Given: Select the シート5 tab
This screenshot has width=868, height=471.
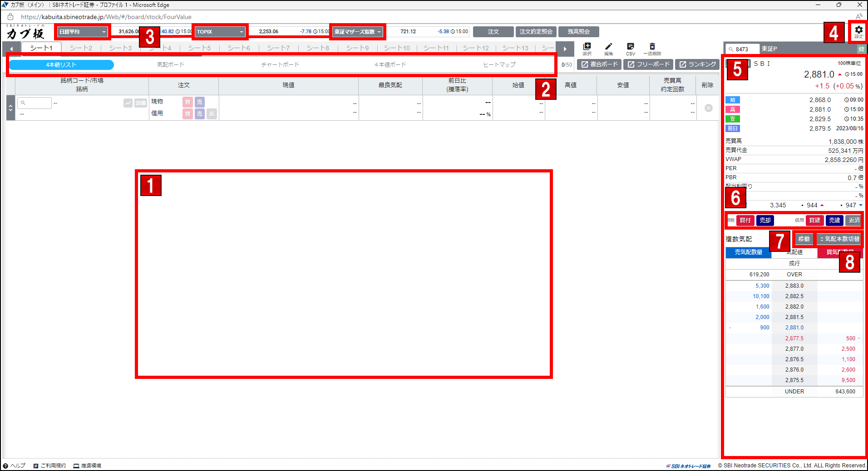Looking at the screenshot, I should click(200, 48).
